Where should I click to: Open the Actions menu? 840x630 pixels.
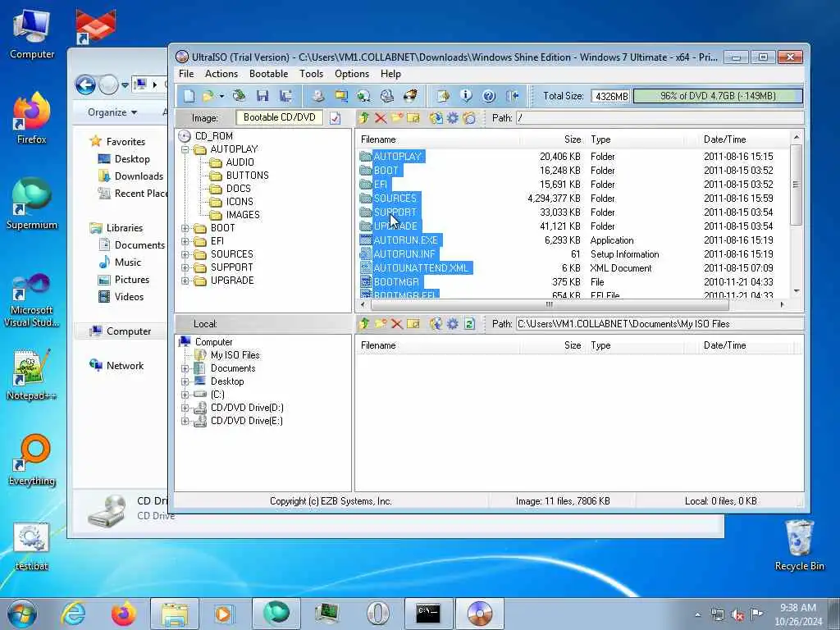point(221,74)
